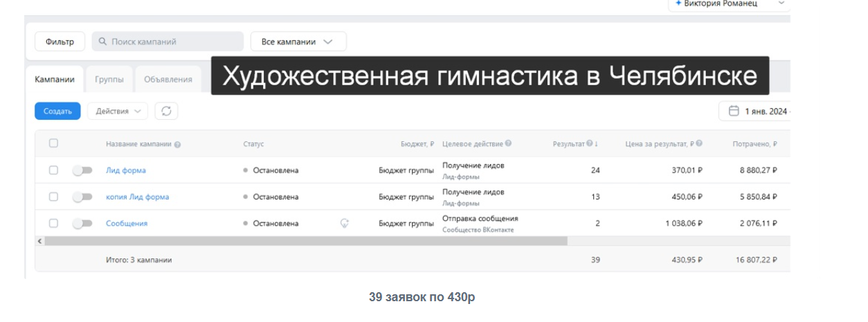Click the refresh icon next to Действия
Viewport: 868px width, 322px height.
pyautogui.click(x=166, y=111)
